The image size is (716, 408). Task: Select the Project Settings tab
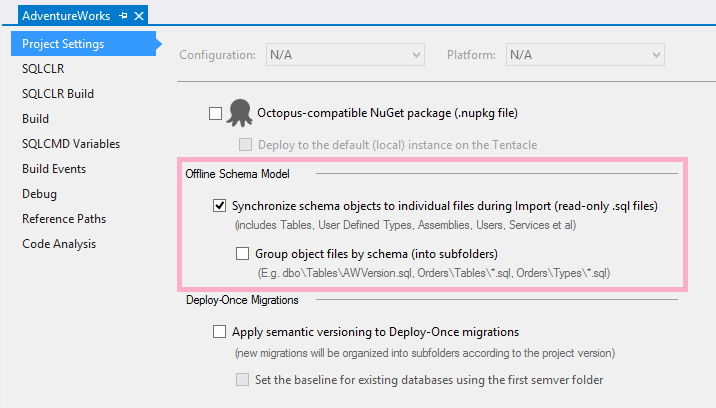pyautogui.click(x=63, y=44)
